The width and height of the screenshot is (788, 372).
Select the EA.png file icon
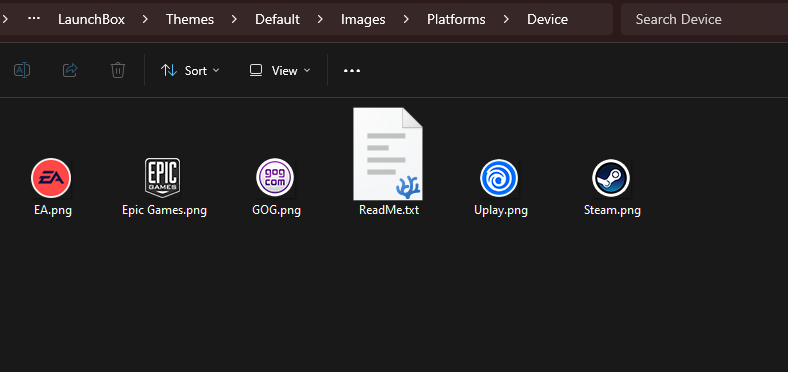51,178
